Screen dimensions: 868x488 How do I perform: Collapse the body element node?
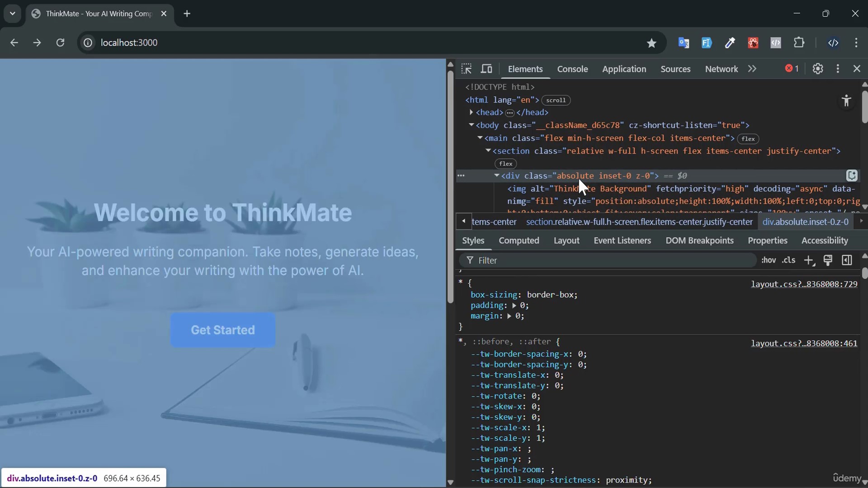471,125
